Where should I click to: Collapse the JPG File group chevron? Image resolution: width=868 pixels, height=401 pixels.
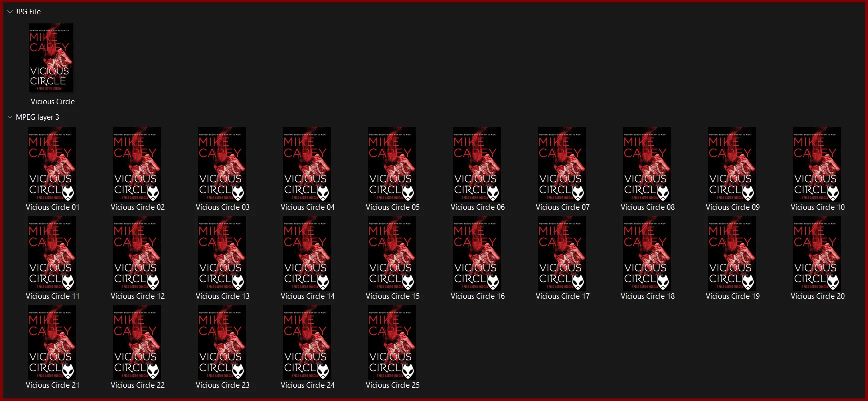point(10,12)
